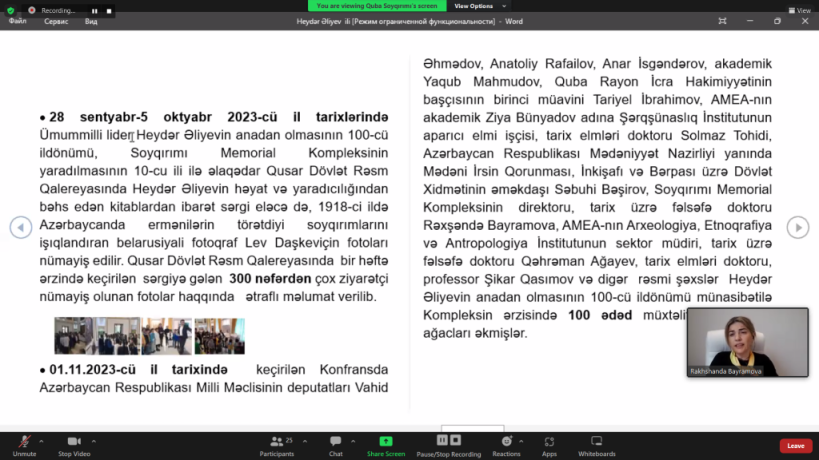Expand the Participants options arrow
Viewport: 819px width, 460px height.
click(305, 442)
